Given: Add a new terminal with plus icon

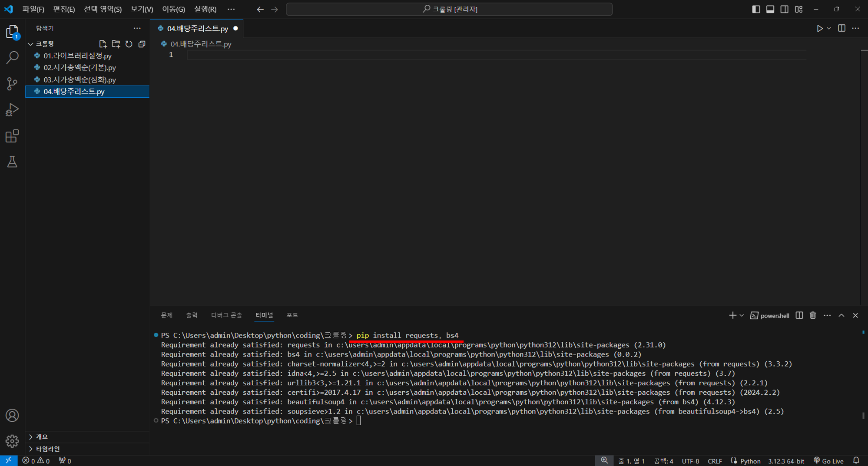Looking at the screenshot, I should [x=732, y=315].
